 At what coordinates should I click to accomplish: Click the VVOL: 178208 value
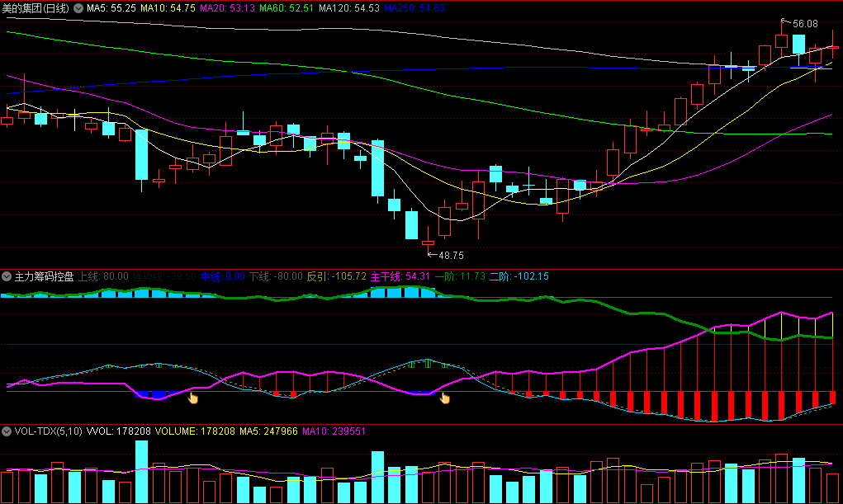(x=119, y=431)
